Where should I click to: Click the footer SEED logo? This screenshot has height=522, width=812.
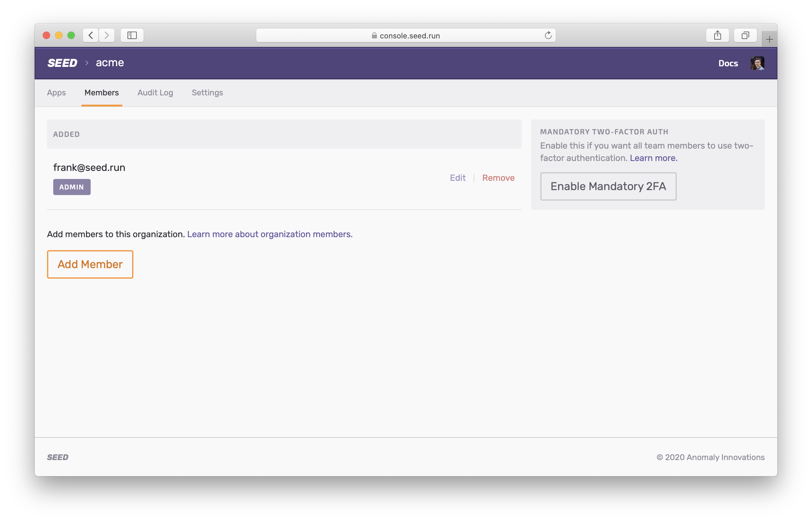(58, 457)
